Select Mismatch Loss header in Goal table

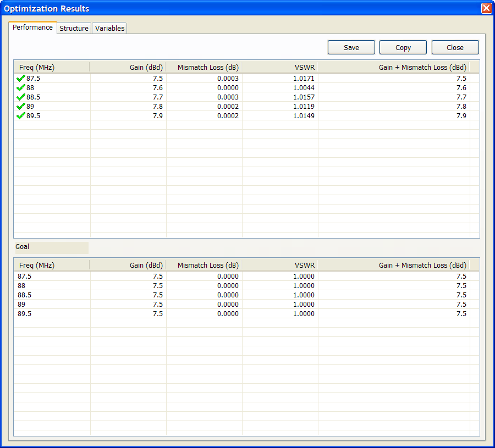pos(204,266)
